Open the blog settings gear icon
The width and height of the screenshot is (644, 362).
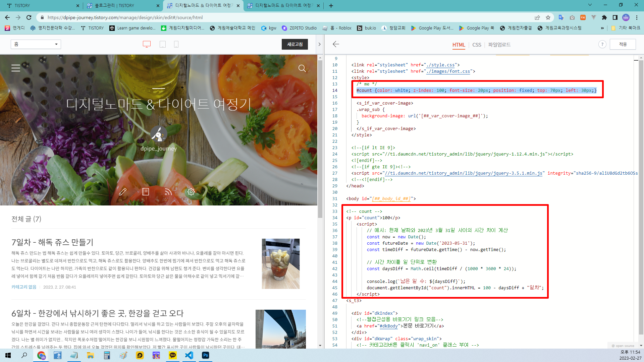[191, 192]
